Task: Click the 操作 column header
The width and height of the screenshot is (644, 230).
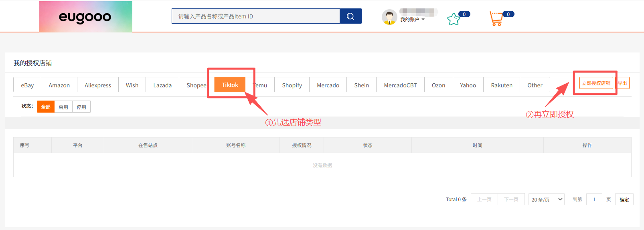Action: 587,145
